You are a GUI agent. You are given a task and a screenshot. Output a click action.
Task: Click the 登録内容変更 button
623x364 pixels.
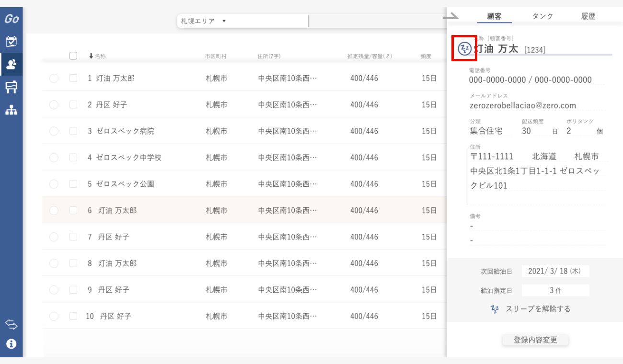point(535,340)
